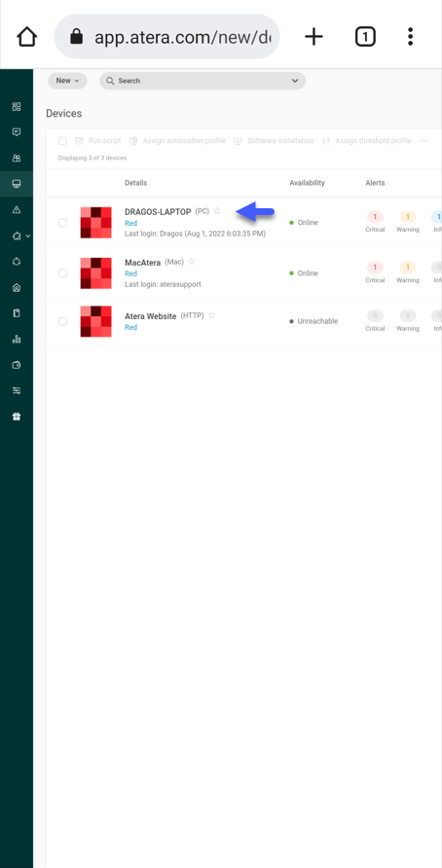Screen dimensions: 442x868
Task: Open the Customers people icon in sidebar
Action: 17,158
